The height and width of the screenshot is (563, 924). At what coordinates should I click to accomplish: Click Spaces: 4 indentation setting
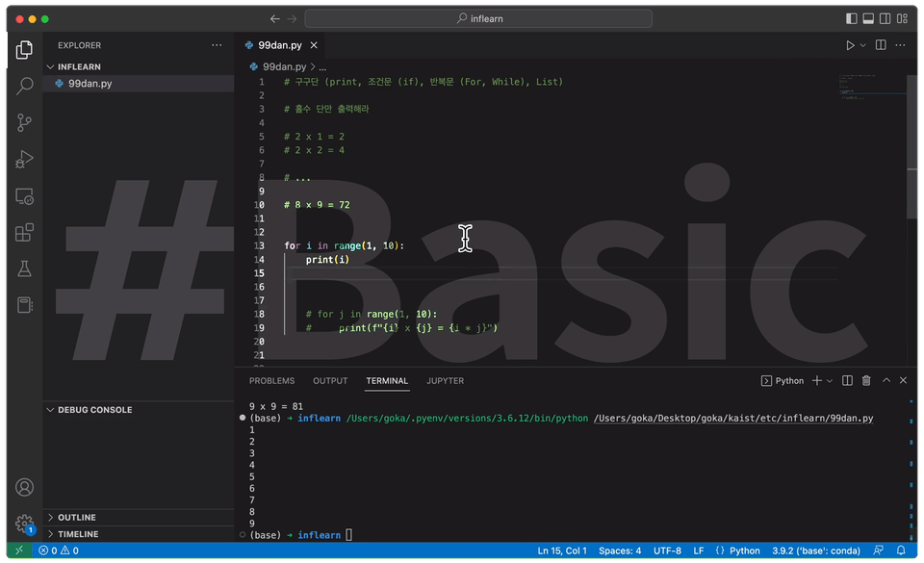tap(620, 550)
